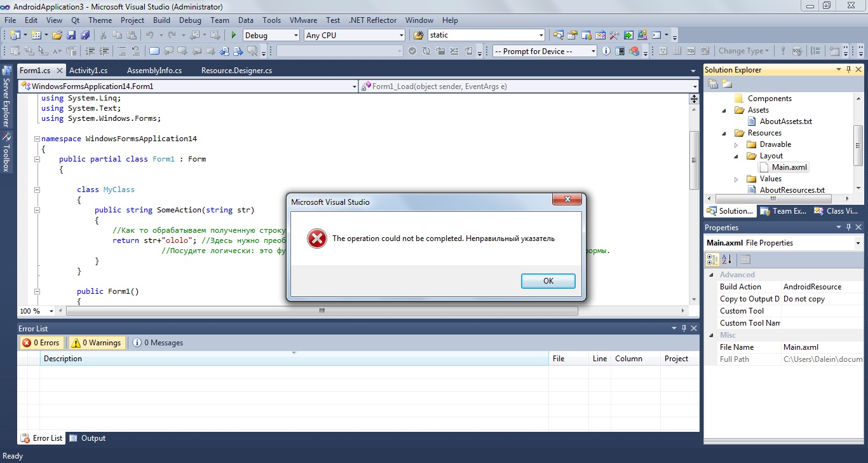Switch to the Output tab
This screenshot has width=868, height=463.
[88, 438]
